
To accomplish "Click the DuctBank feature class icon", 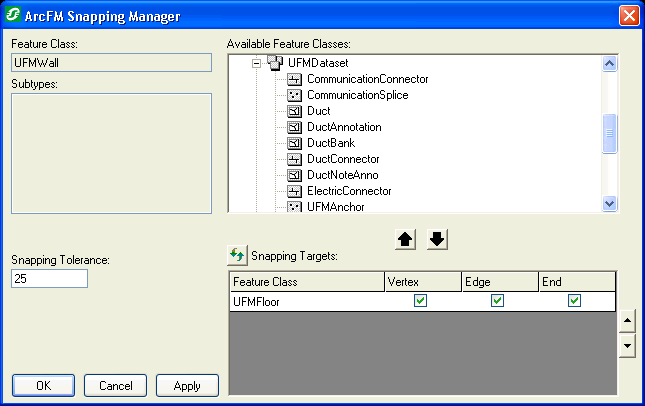I will [x=294, y=143].
